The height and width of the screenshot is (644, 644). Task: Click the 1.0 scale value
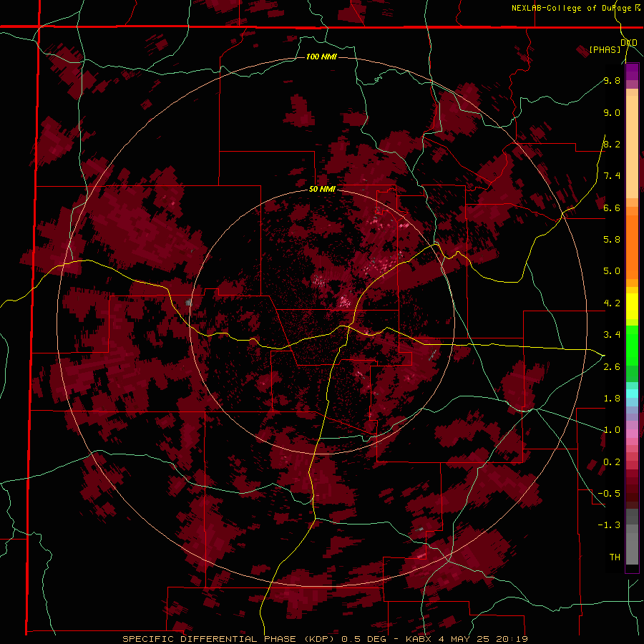pyautogui.click(x=612, y=430)
